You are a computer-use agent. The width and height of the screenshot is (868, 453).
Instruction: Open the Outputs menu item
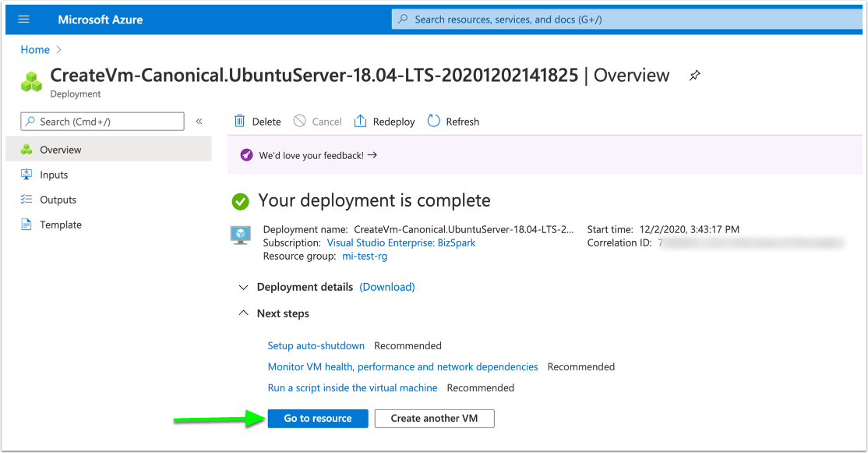(x=58, y=200)
